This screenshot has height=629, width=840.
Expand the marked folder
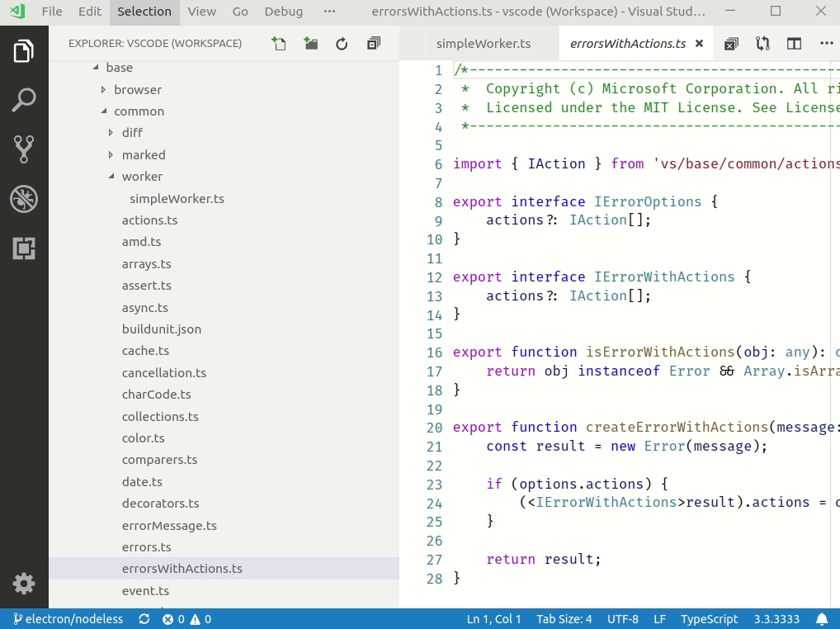tap(111, 155)
